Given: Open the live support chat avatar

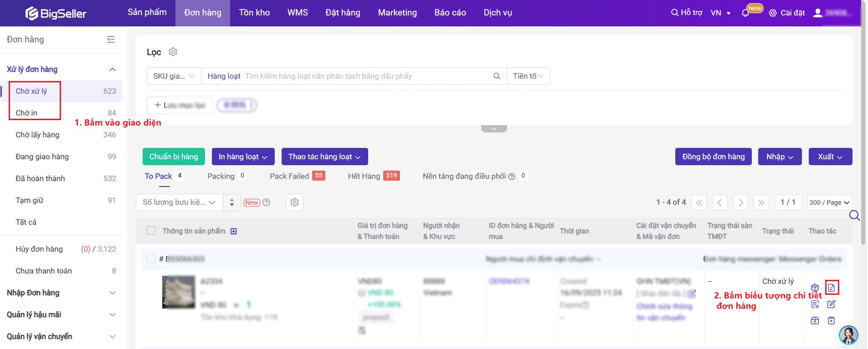Looking at the screenshot, I should tap(848, 335).
